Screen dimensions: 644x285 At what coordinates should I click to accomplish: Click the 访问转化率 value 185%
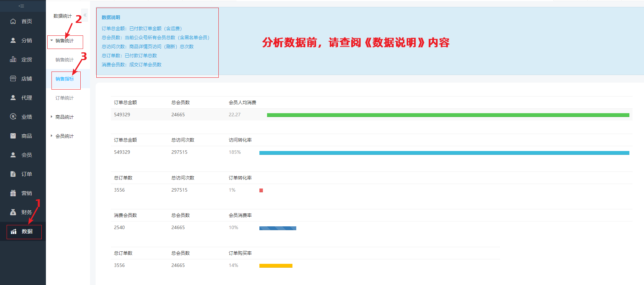(235, 152)
